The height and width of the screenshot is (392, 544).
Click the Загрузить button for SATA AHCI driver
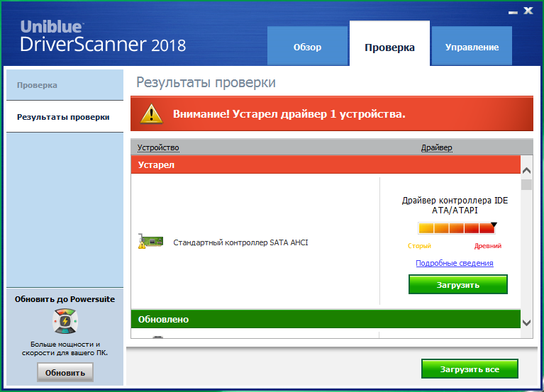[x=458, y=284]
